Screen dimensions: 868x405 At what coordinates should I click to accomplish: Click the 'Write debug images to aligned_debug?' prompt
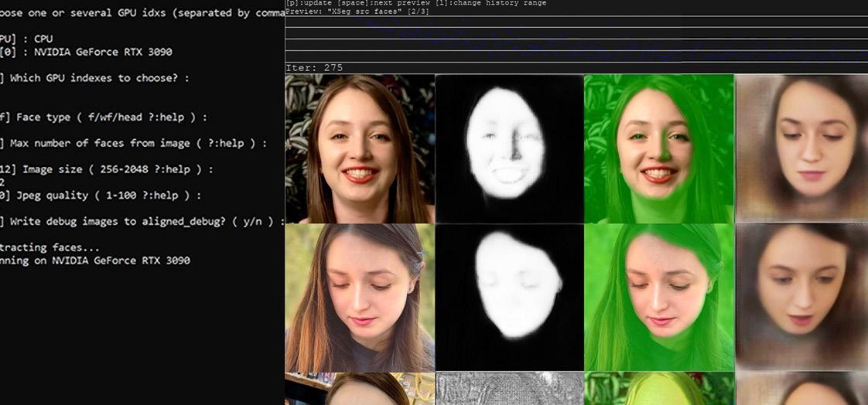pyautogui.click(x=142, y=221)
